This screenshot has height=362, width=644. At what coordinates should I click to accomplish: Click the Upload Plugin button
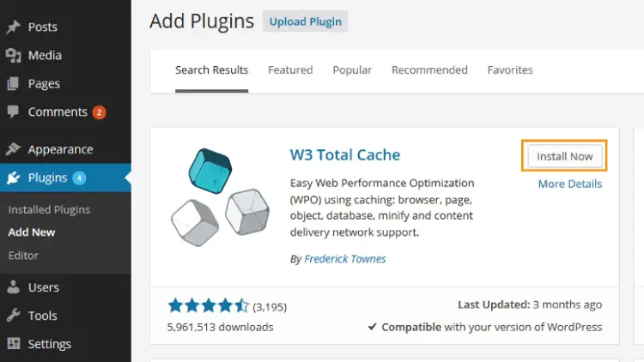[x=305, y=21]
